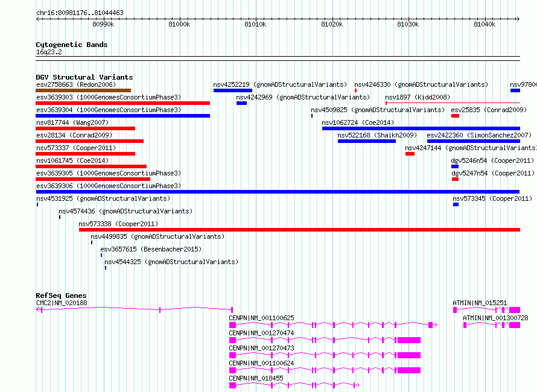The height and width of the screenshot is (392, 537).
Task: Select the esv3657615 (Besenbacher2015) label
Action: [151, 249]
